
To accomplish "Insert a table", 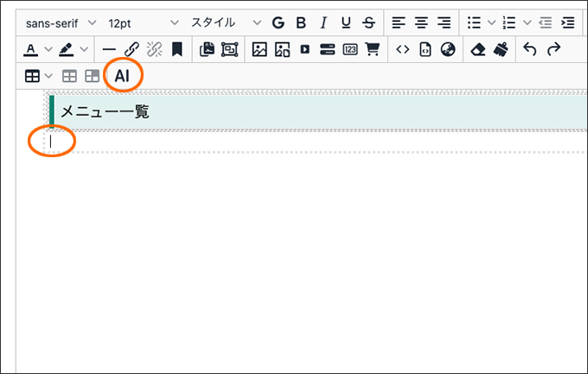I will 32,76.
